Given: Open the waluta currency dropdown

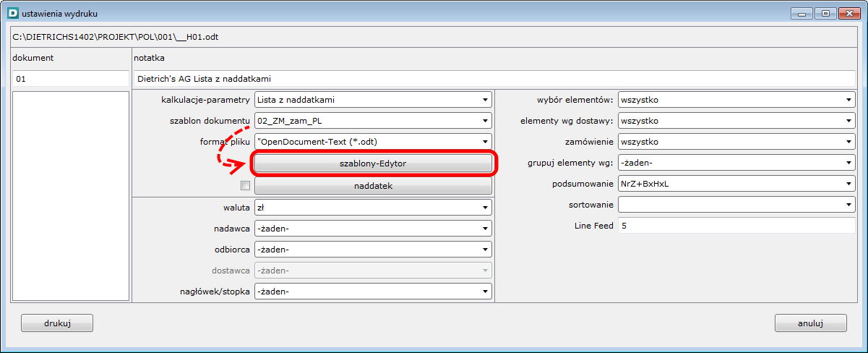Looking at the screenshot, I should point(373,208).
